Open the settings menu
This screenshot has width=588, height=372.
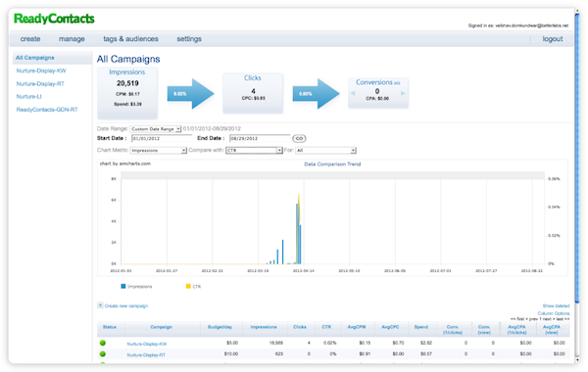189,39
